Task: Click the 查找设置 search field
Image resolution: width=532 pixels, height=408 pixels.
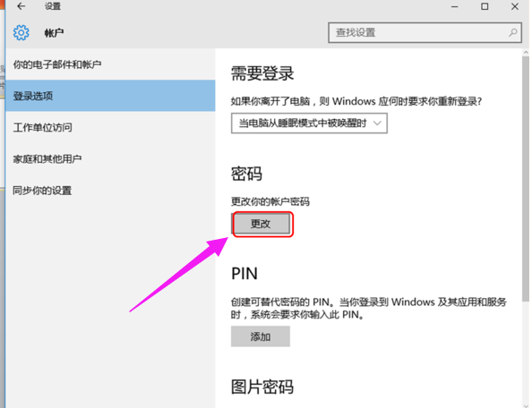Action: click(425, 32)
